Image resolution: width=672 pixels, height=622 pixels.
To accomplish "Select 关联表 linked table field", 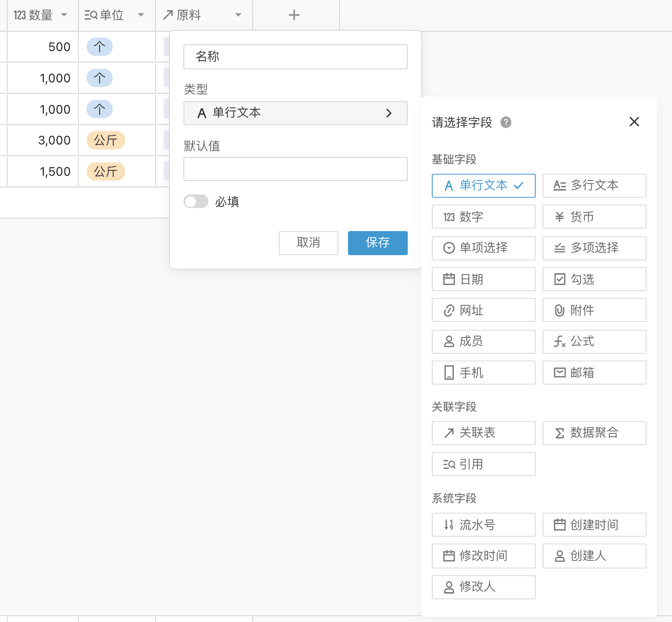I will click(x=484, y=433).
